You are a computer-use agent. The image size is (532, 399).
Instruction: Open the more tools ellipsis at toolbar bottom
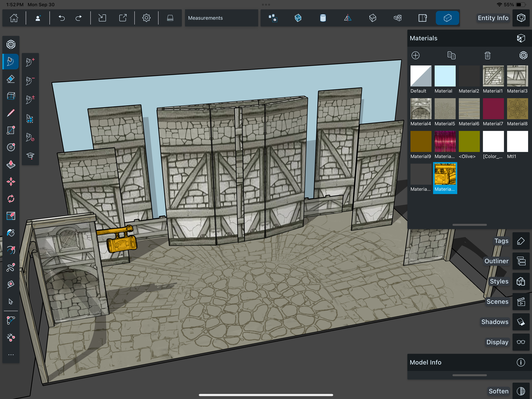pyautogui.click(x=11, y=355)
